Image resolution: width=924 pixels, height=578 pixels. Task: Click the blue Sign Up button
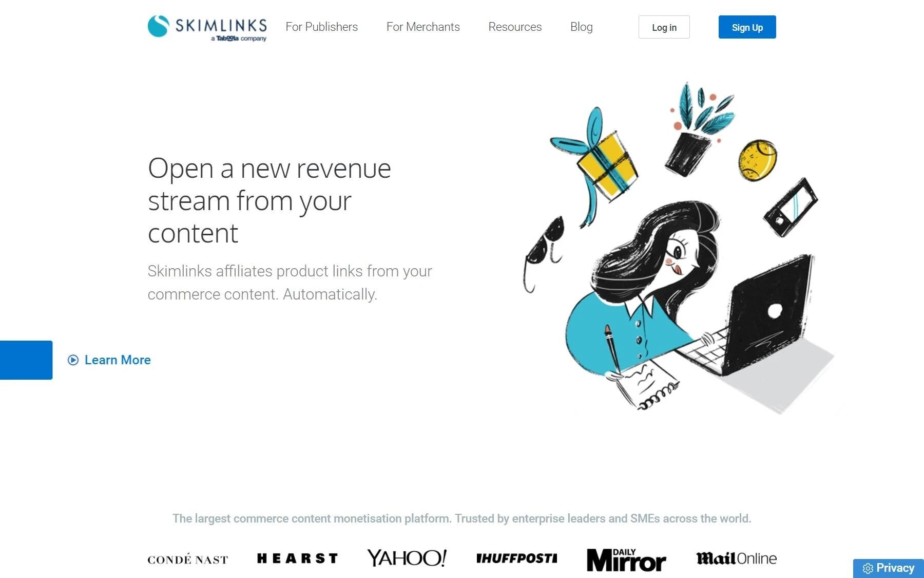click(x=747, y=27)
